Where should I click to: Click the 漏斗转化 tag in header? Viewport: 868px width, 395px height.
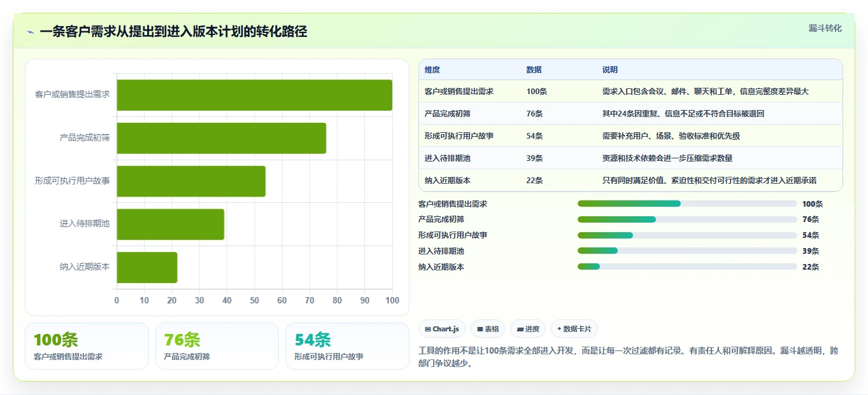tap(825, 28)
